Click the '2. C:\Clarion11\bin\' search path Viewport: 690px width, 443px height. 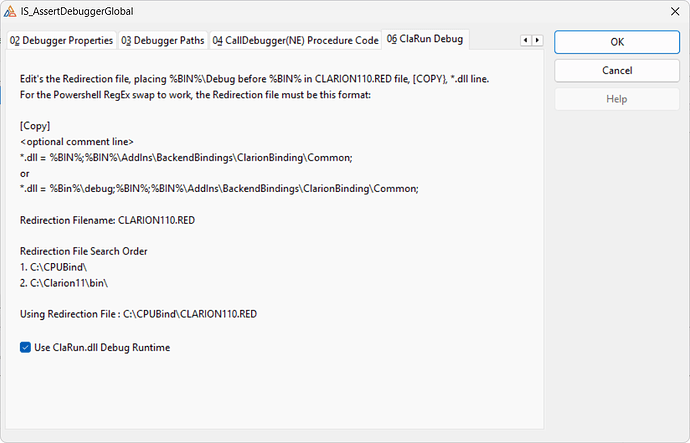click(x=64, y=283)
